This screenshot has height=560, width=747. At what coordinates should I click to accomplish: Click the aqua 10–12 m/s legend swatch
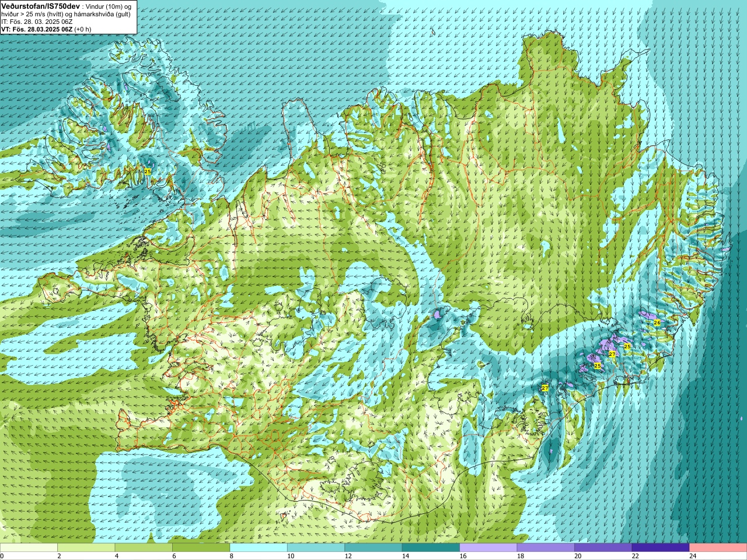pyautogui.click(x=316, y=548)
